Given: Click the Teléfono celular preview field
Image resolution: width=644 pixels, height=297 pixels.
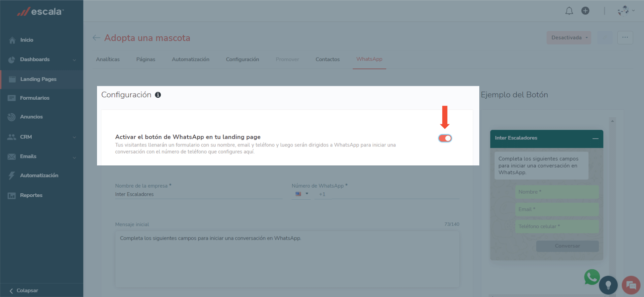Looking at the screenshot, I should pos(557,227).
